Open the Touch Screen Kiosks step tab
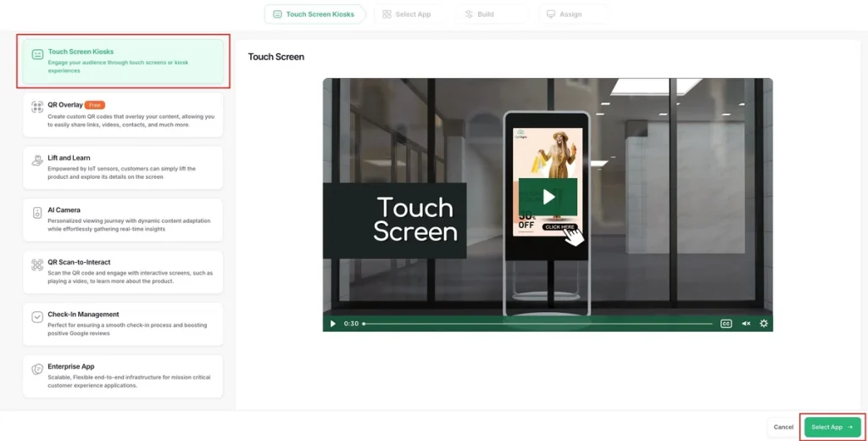 pyautogui.click(x=314, y=14)
